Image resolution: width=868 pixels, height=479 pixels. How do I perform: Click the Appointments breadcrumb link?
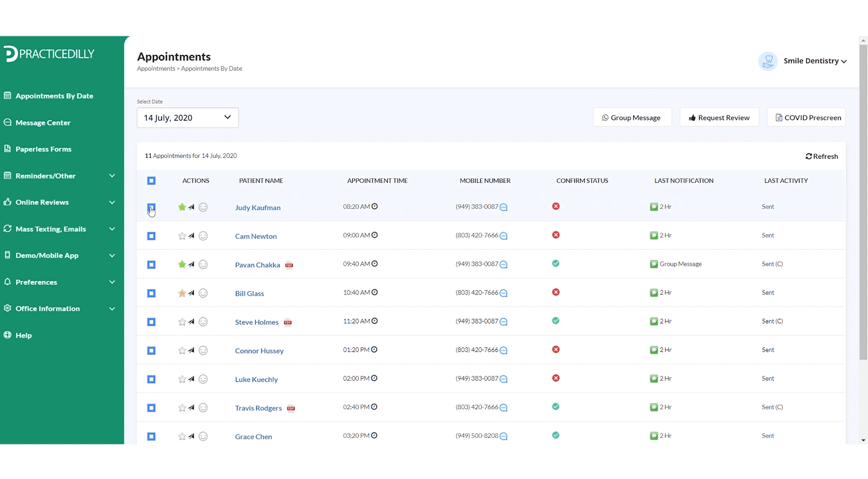point(156,68)
